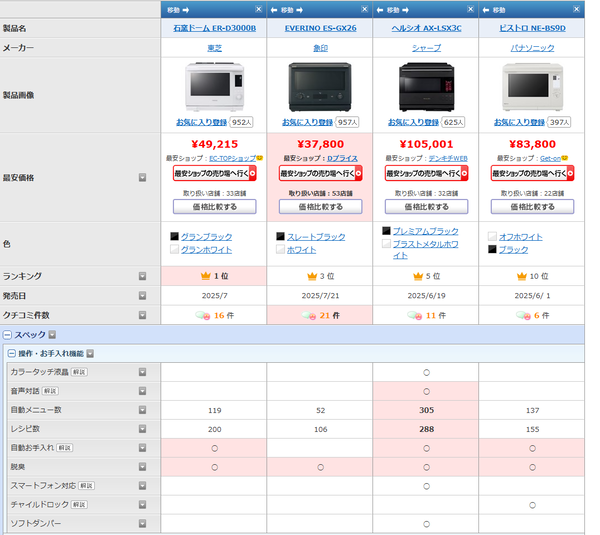Remove the ヘルシオ AX-LSX3C column with X
This screenshot has width=600, height=535.
471,9
